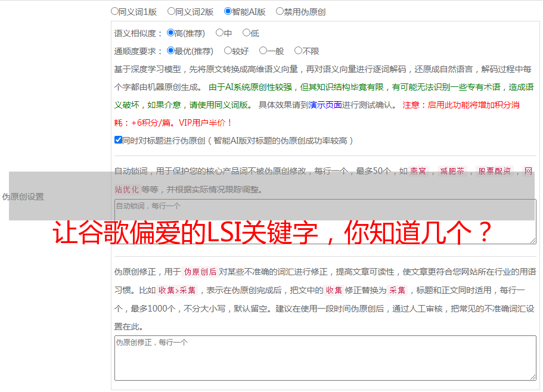
Task: Set 通顺度要求 to 不限
Action: [298, 51]
